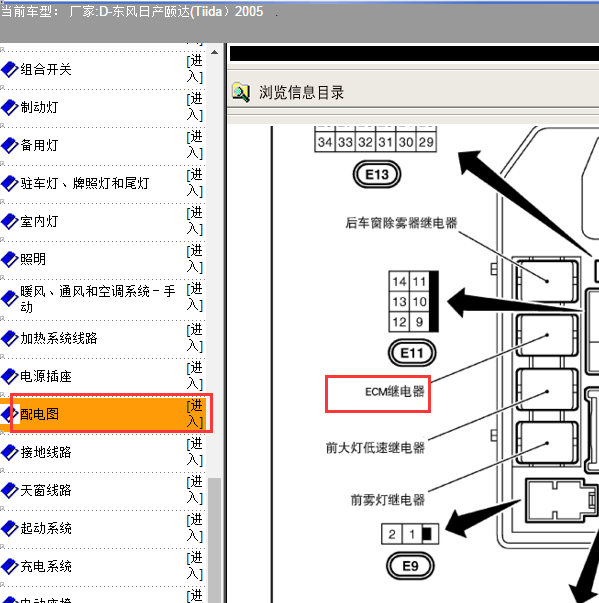Enter the 配电图 section using its 进入 link
The image size is (599, 603).
(195, 414)
